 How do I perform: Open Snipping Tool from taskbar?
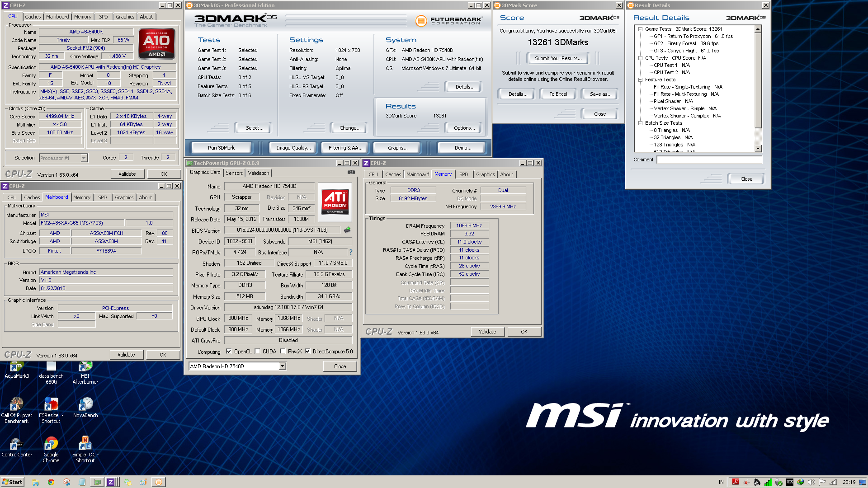(66, 482)
